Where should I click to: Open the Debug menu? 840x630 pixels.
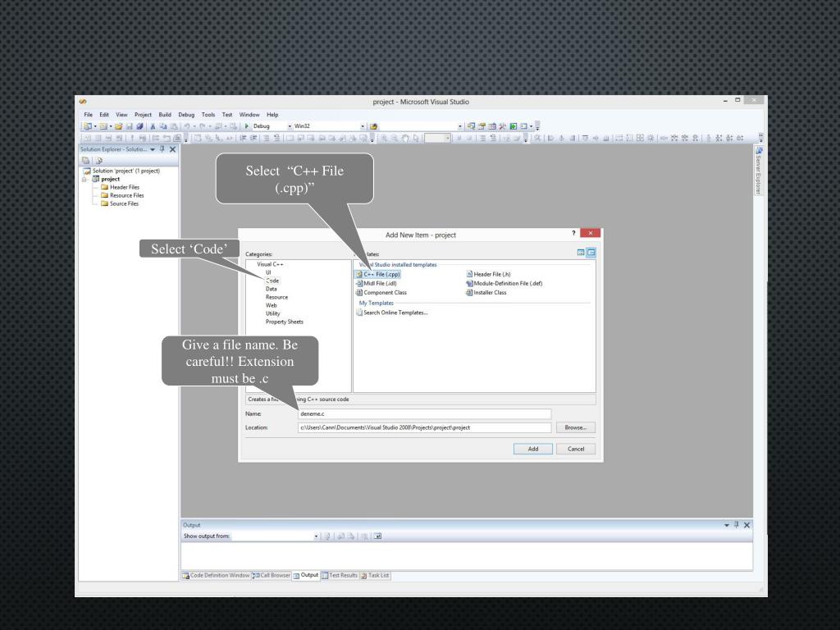pos(186,115)
